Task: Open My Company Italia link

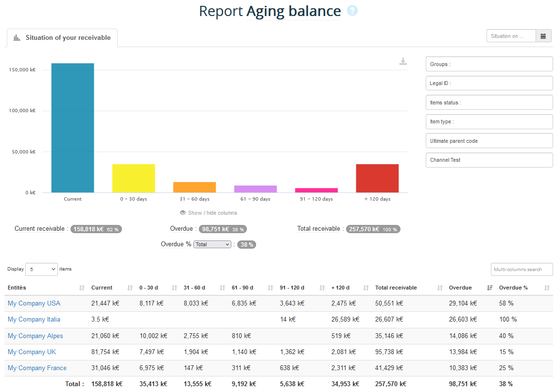Action: [34, 320]
